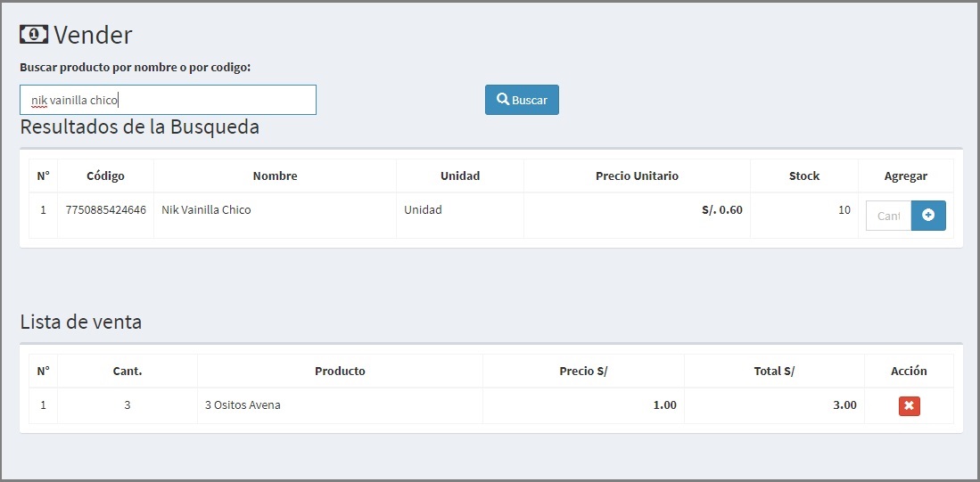Click the Código column header
Image resolution: width=980 pixels, height=482 pixels.
tap(105, 176)
